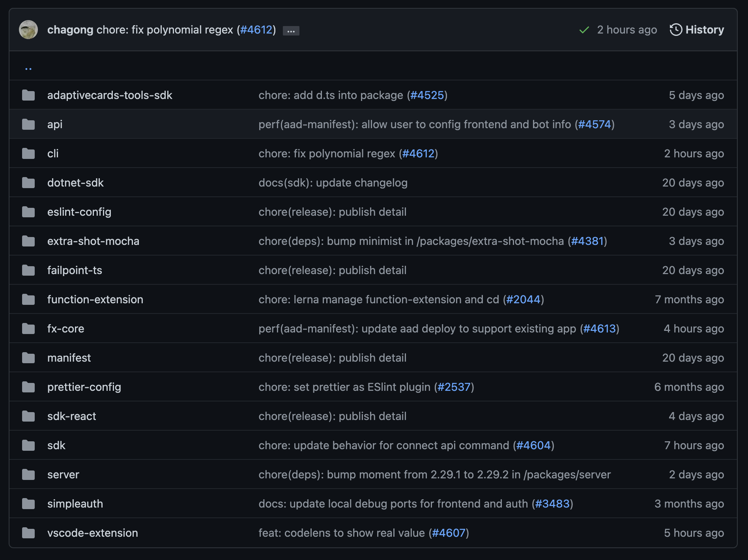Open the dotnet-sdk folder
This screenshot has width=748, height=560.
[x=75, y=183]
